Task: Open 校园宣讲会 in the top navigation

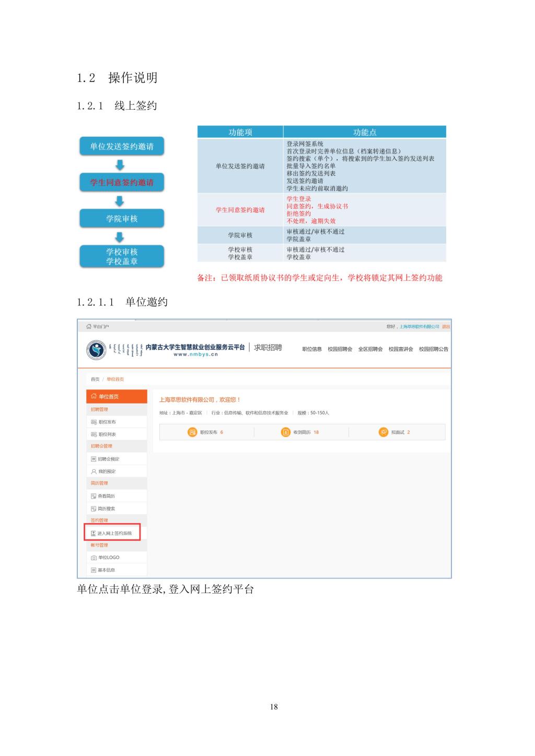Action: [401, 349]
